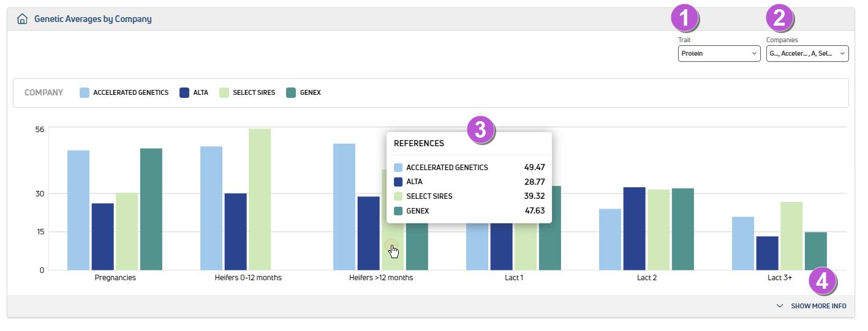The image size is (868, 331).
Task: Click the Genetic Averages by Company title
Action: pos(92,19)
